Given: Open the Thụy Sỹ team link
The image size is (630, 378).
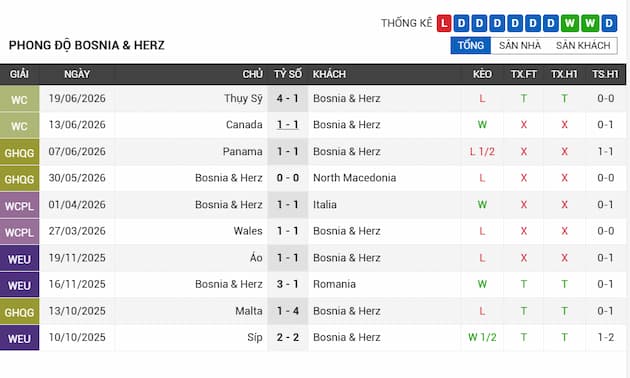Looking at the screenshot, I should [243, 98].
